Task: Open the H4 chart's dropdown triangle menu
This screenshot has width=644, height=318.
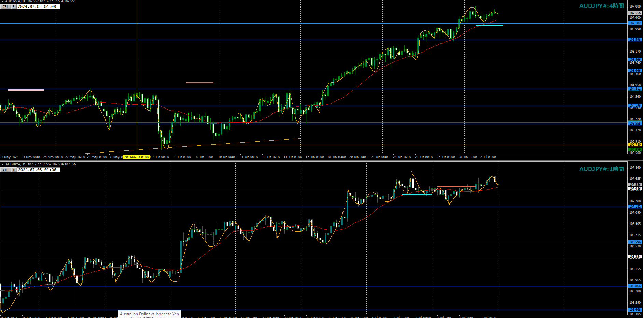Action: click(2, 1)
